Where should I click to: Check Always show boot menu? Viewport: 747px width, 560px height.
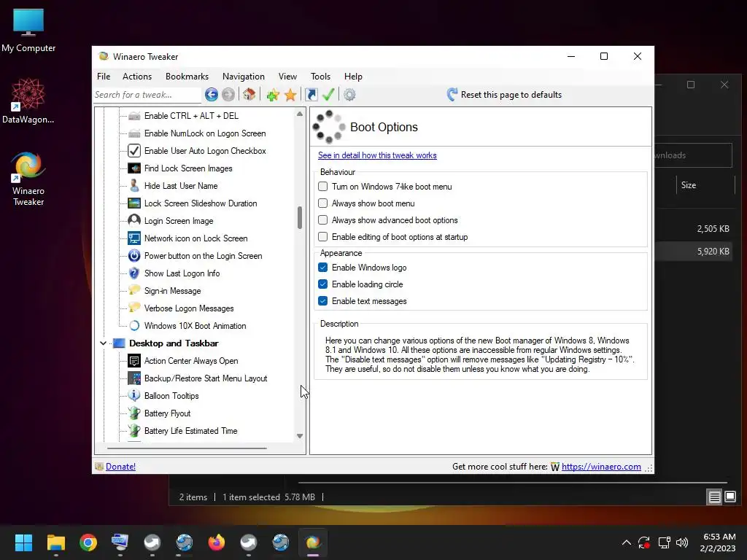[323, 203]
